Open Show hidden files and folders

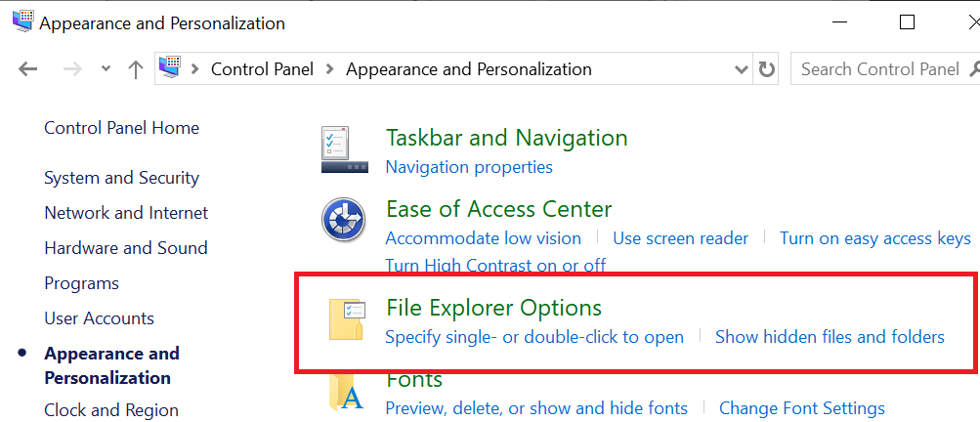point(830,337)
